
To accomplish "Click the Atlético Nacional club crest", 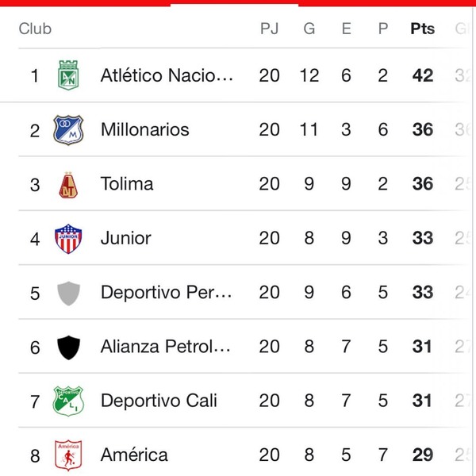I will coord(67,75).
